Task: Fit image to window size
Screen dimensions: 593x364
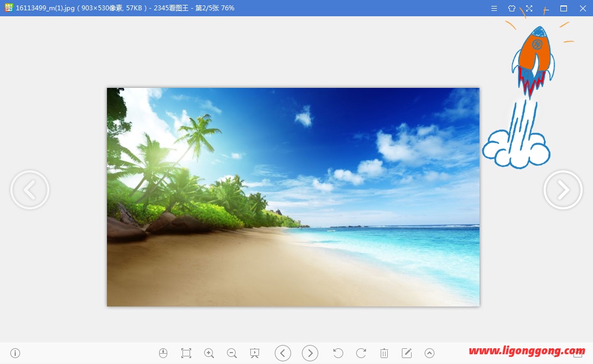Action: 186,353
